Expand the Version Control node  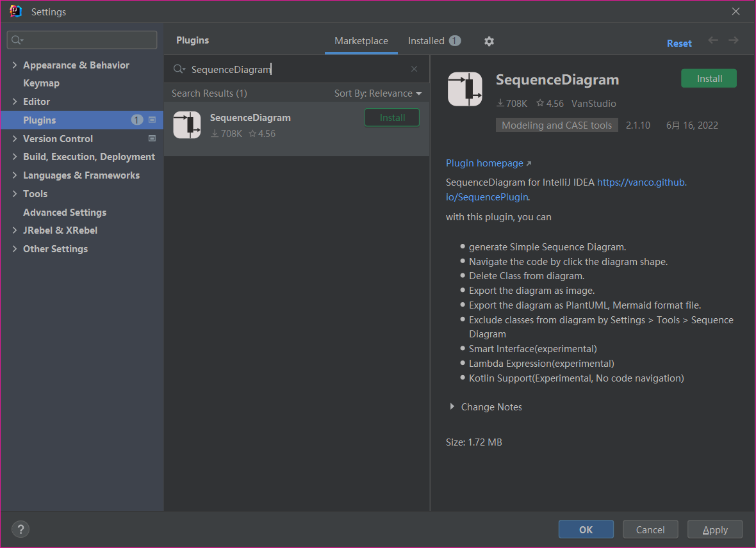click(x=15, y=139)
